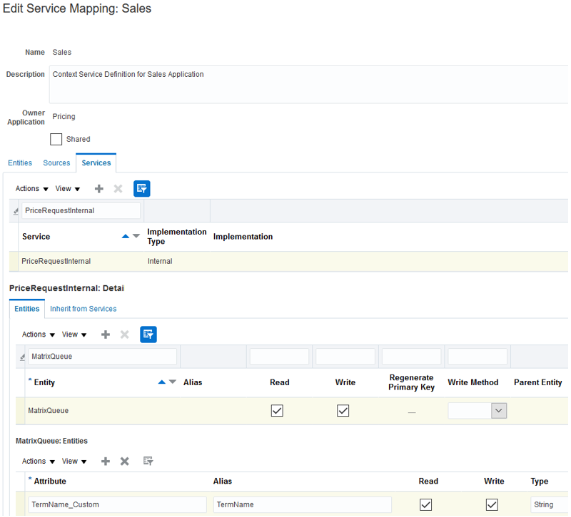Sort Entity column ascending

tap(162, 382)
